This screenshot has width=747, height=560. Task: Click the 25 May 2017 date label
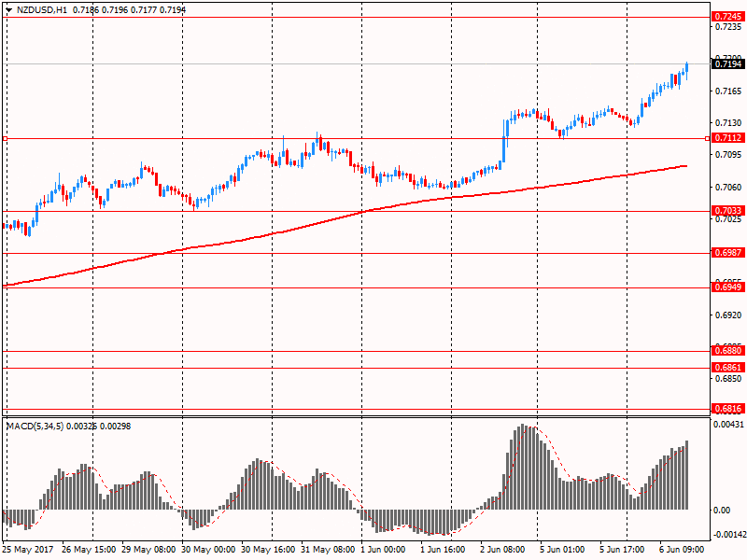pos(28,550)
